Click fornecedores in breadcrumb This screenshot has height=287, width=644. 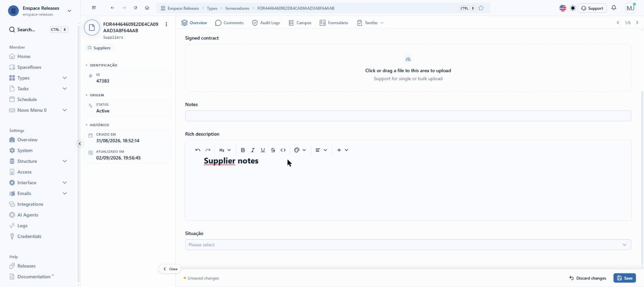point(237,8)
